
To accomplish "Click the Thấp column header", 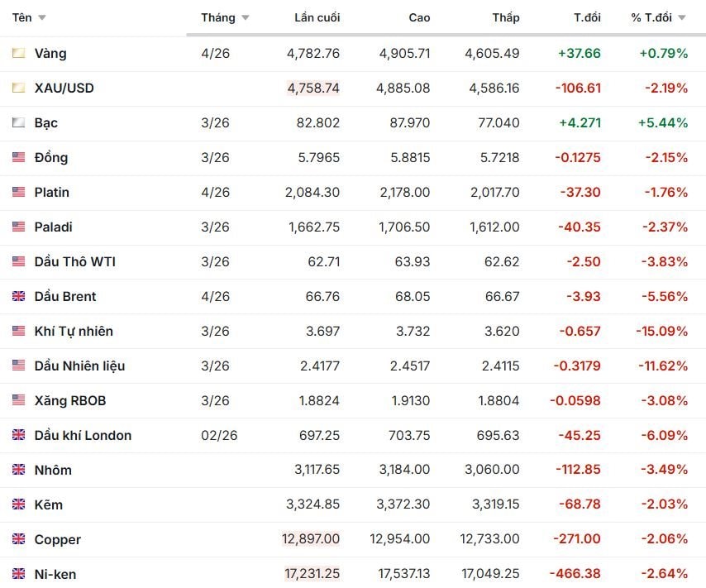I will click(506, 17).
